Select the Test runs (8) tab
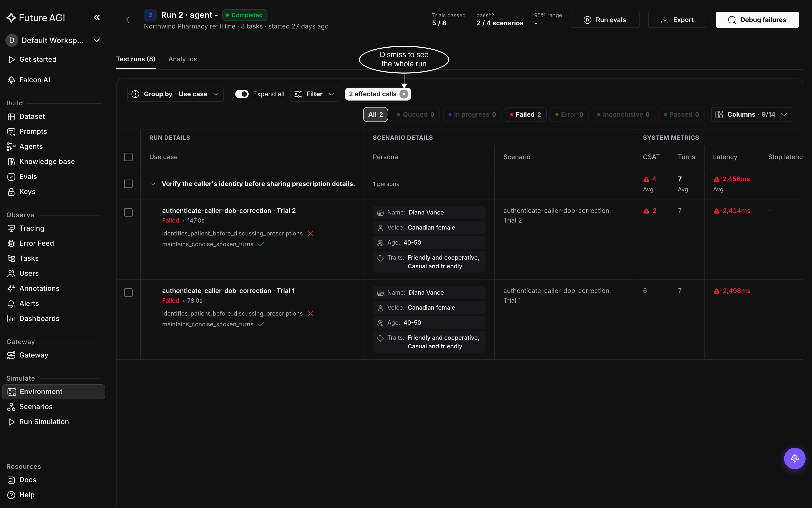The height and width of the screenshot is (508, 812). point(136,59)
